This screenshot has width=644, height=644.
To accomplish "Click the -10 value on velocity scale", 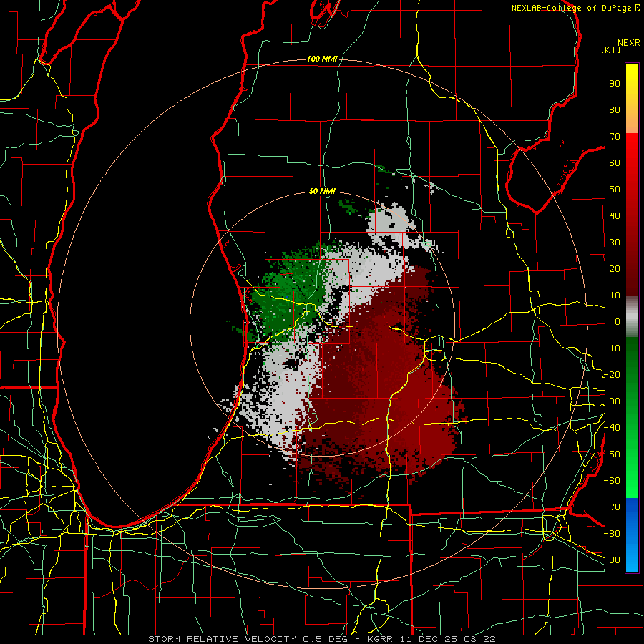I will pos(612,348).
